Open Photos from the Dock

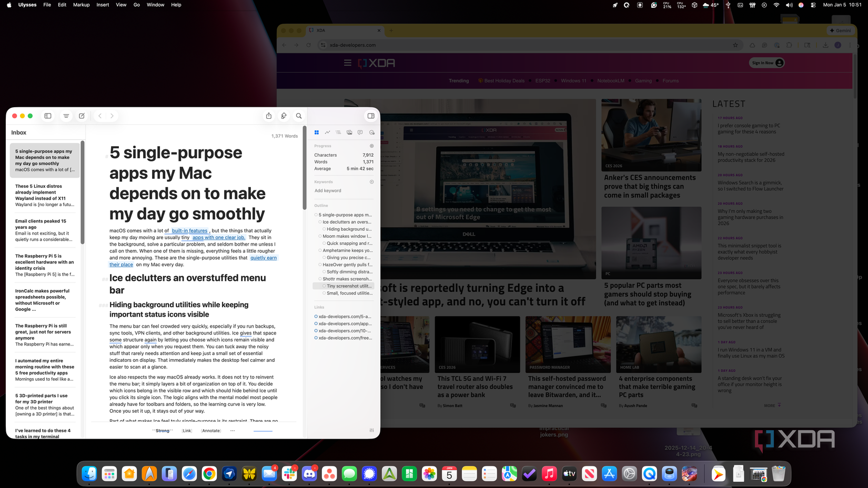pos(429,474)
